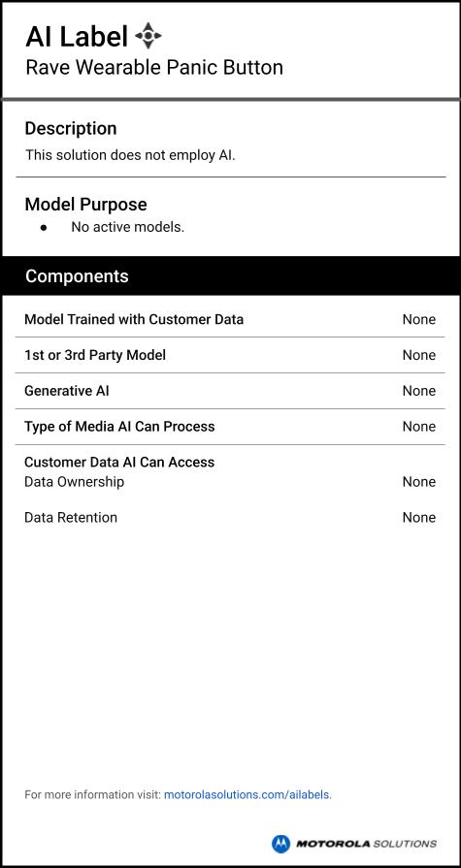
Task: Click None value next to Data Retention
Action: coord(419,518)
